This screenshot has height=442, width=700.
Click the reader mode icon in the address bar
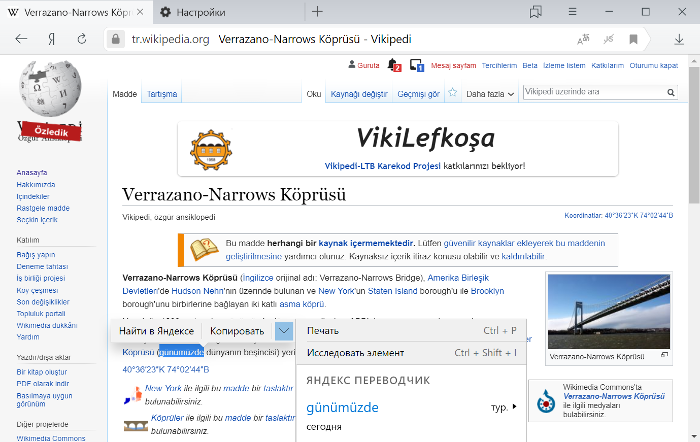[608, 39]
